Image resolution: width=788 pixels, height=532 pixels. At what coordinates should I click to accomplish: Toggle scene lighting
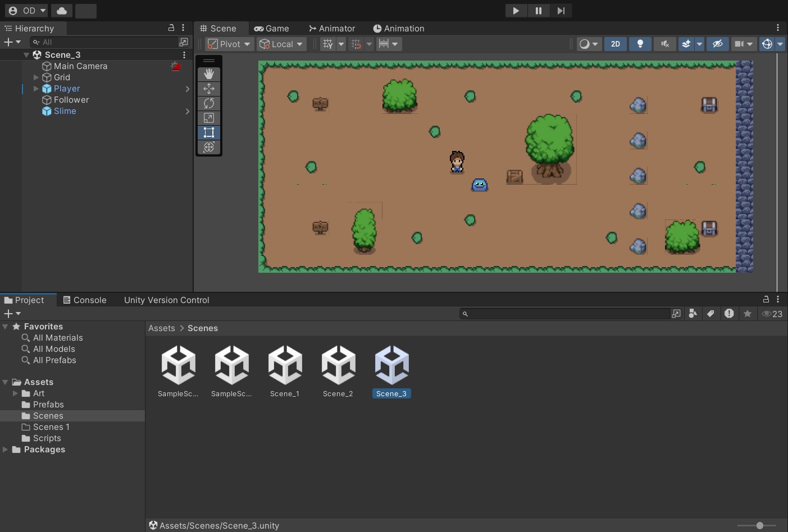coord(640,44)
